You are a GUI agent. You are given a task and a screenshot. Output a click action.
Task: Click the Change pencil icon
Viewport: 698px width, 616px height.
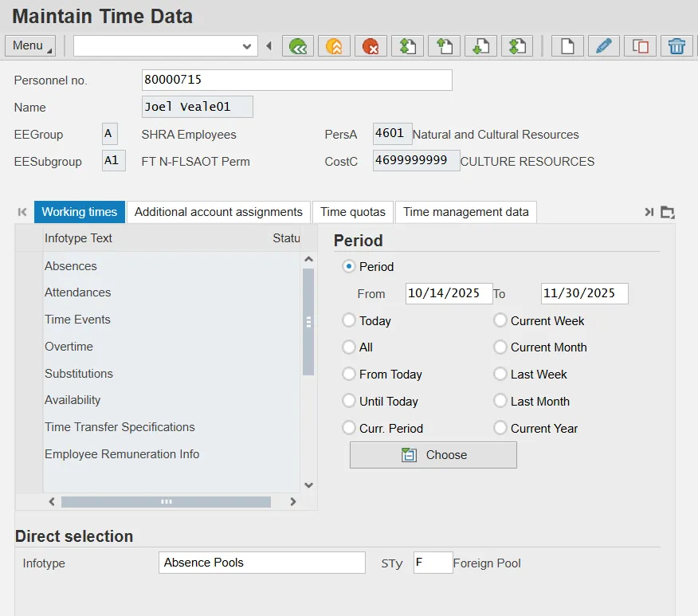[604, 46]
